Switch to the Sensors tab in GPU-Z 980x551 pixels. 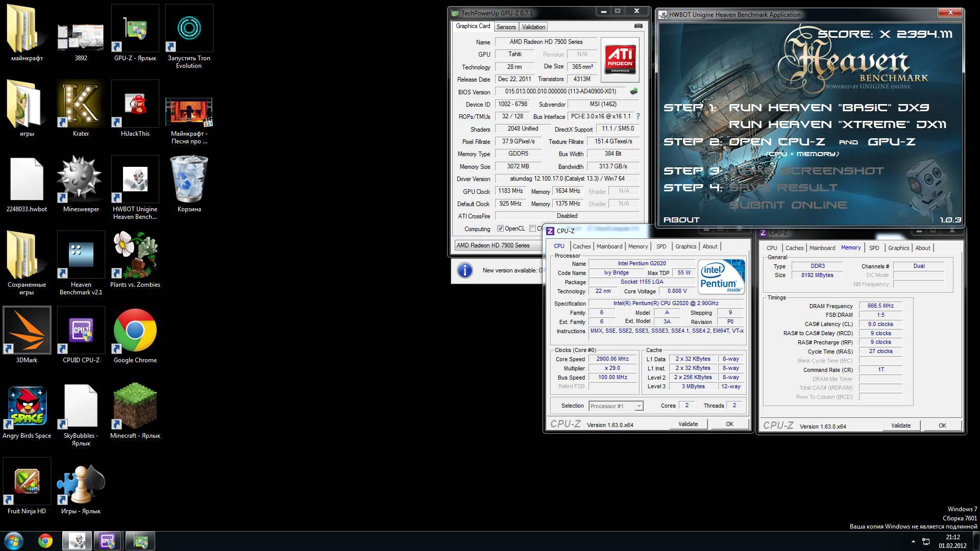click(506, 27)
